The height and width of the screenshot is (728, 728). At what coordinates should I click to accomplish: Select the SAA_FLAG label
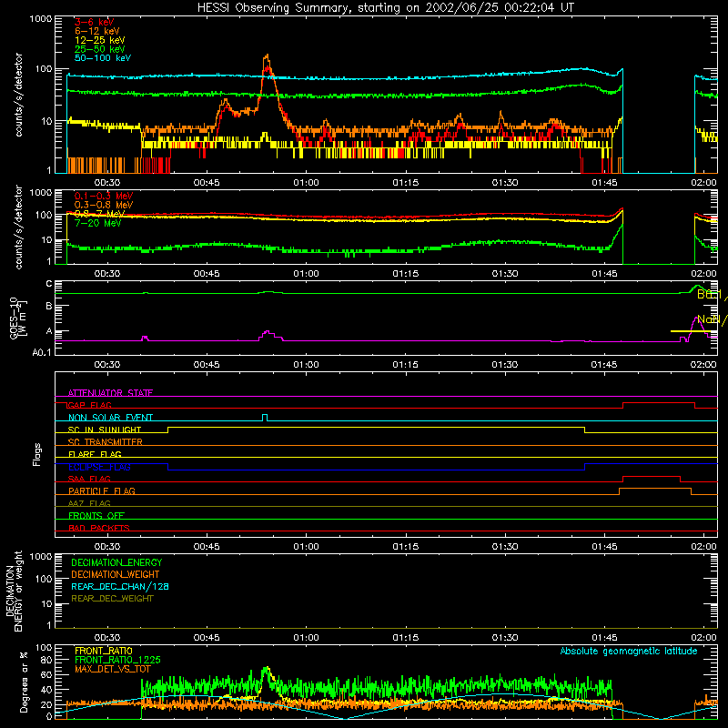(x=89, y=479)
